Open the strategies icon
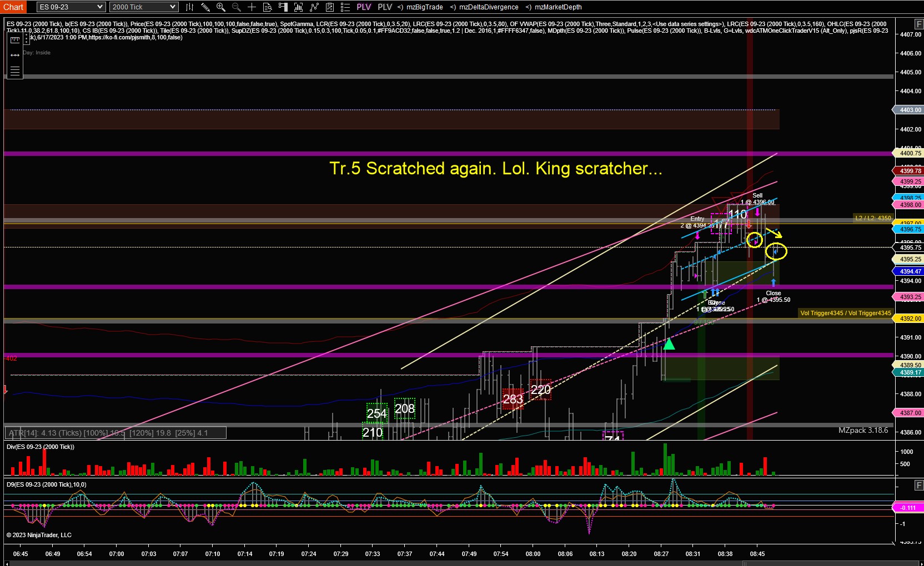924x566 pixels. (x=330, y=7)
